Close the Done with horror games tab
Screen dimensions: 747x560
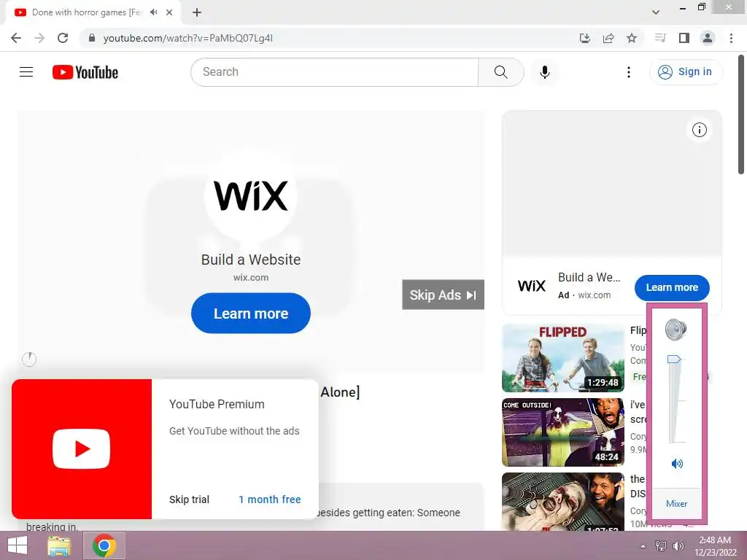pos(169,12)
